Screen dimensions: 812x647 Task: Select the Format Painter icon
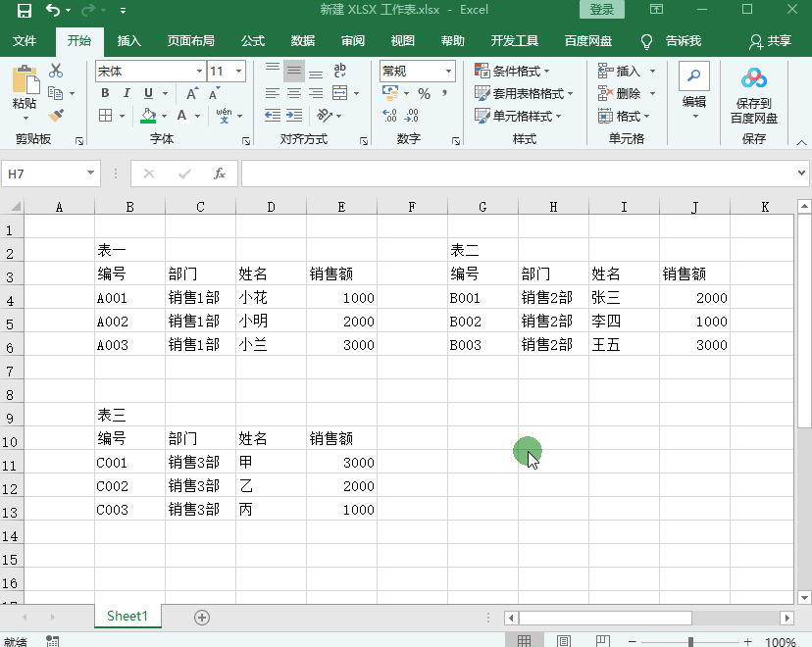56,116
